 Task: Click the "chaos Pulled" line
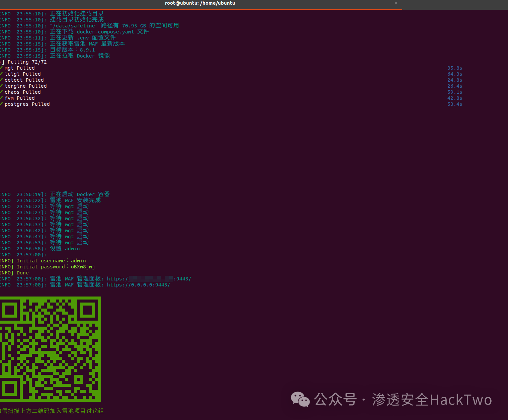(x=22, y=92)
